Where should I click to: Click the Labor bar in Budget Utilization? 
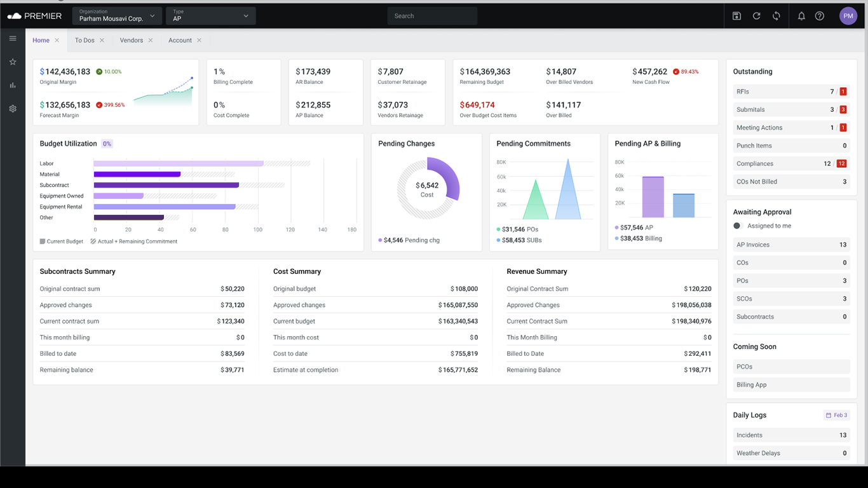pyautogui.click(x=178, y=163)
